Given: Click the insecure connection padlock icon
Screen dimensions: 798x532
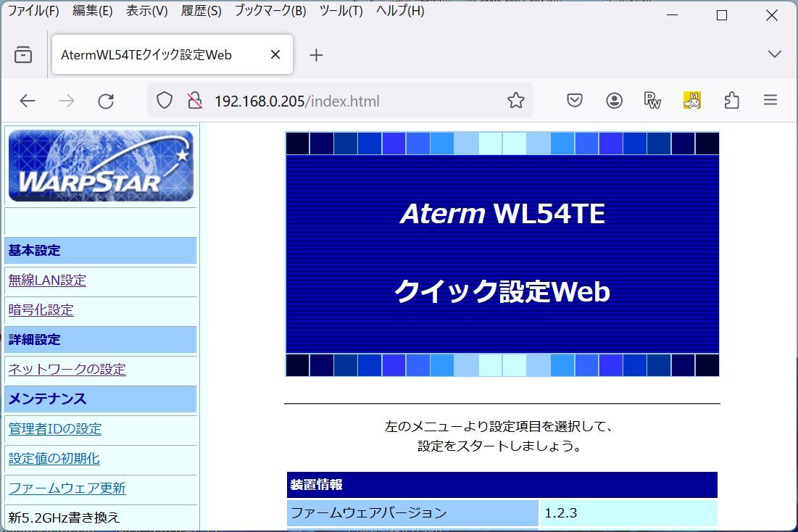Looking at the screenshot, I should (194, 101).
